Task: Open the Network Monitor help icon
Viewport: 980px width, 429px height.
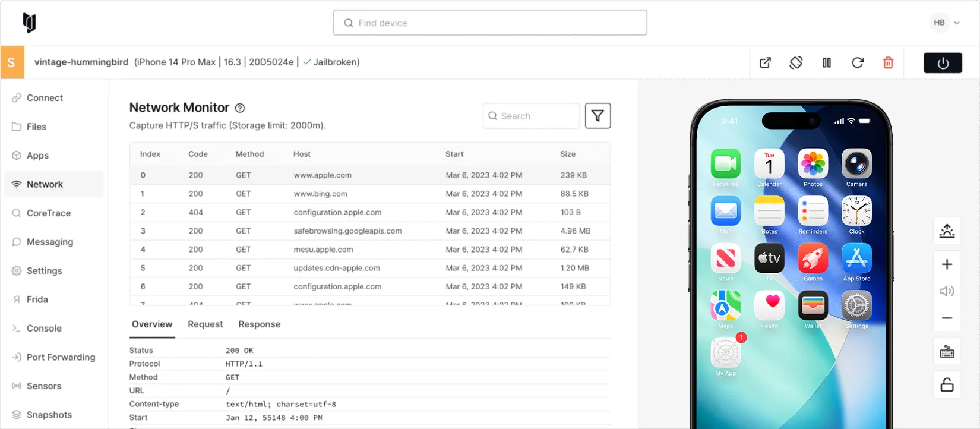Action: [x=240, y=108]
